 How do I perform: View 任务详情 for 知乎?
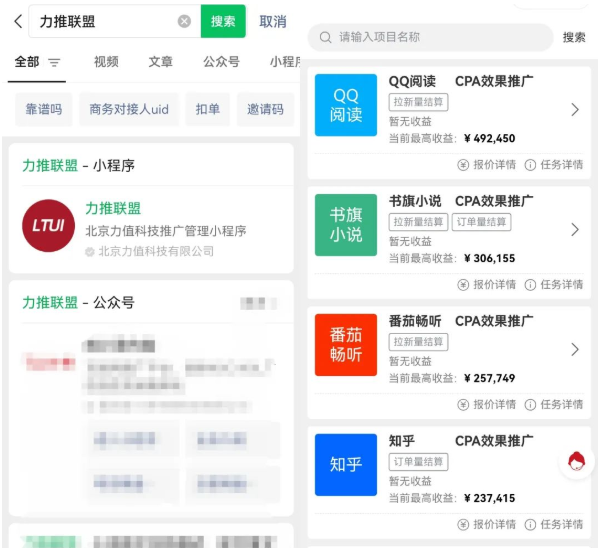pyautogui.click(x=554, y=525)
